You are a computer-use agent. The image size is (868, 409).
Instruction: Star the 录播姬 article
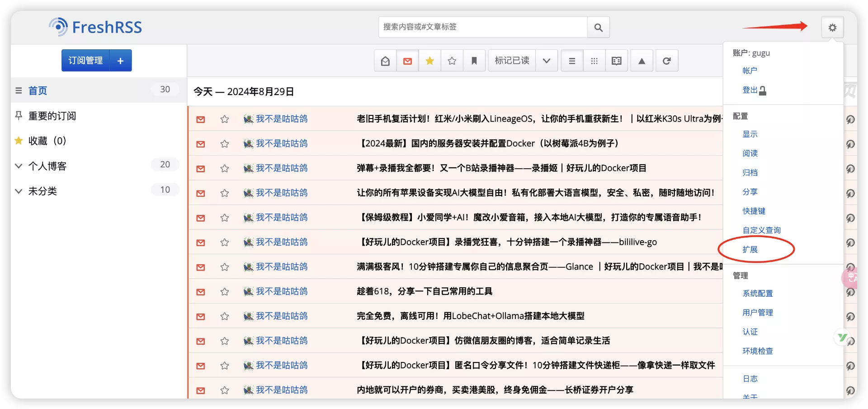click(x=224, y=168)
